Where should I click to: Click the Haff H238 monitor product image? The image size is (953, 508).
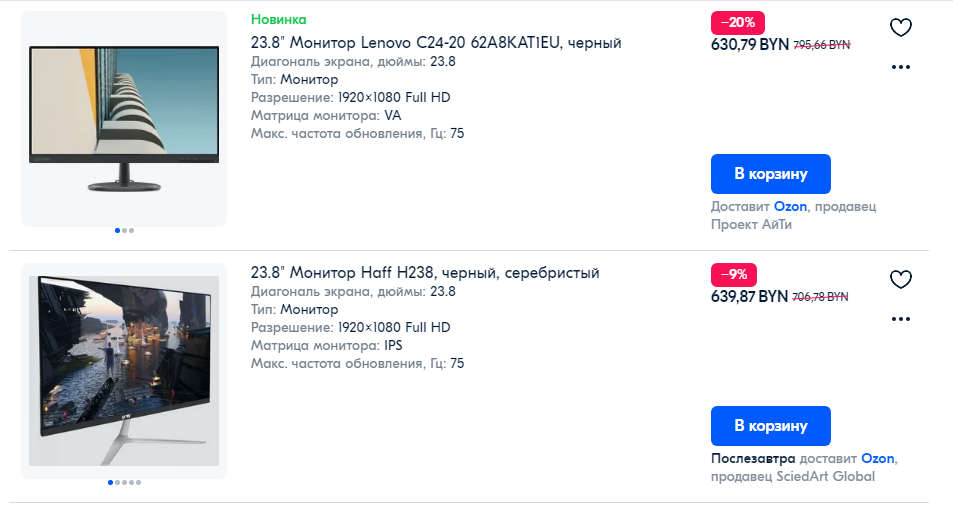(x=124, y=371)
